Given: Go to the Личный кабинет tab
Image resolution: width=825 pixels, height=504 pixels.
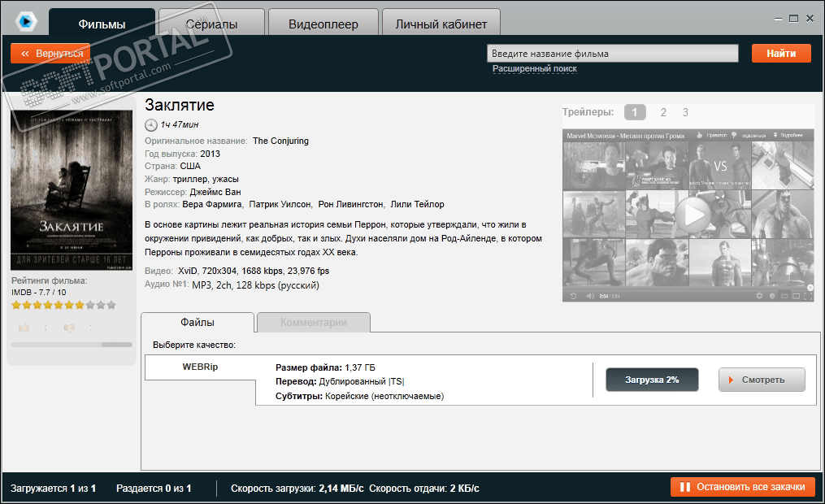Looking at the screenshot, I should tap(441, 24).
